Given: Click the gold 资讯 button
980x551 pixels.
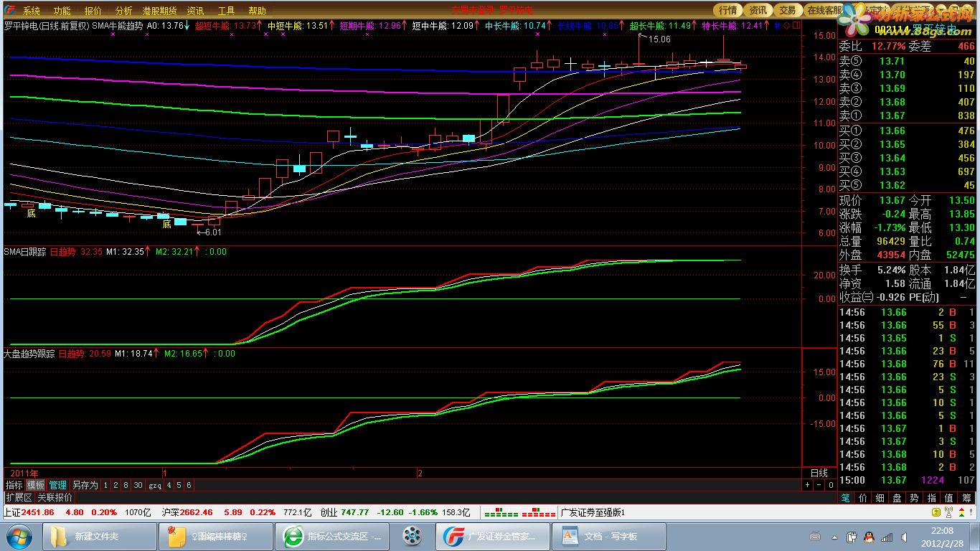Looking at the screenshot, I should (758, 10).
